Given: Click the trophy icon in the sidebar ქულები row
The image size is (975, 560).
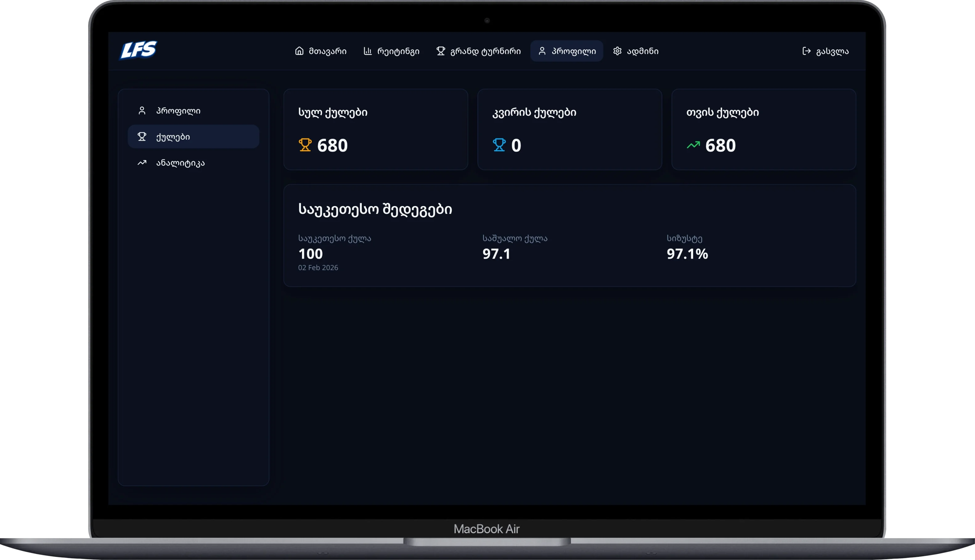Looking at the screenshot, I should click(x=142, y=136).
